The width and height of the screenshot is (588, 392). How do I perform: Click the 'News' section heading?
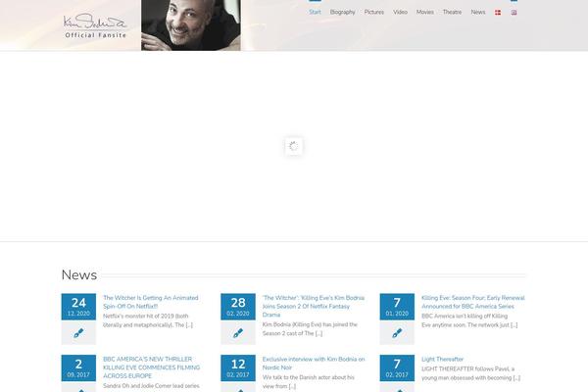pyautogui.click(x=79, y=275)
